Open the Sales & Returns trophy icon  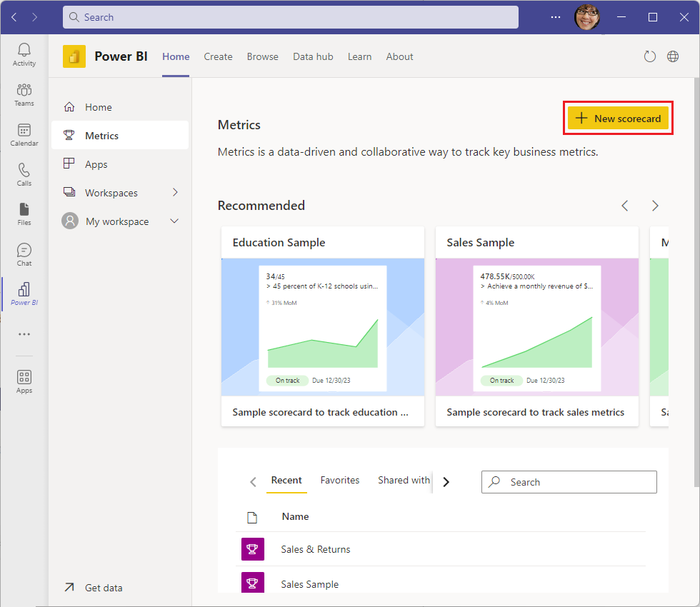pos(253,549)
